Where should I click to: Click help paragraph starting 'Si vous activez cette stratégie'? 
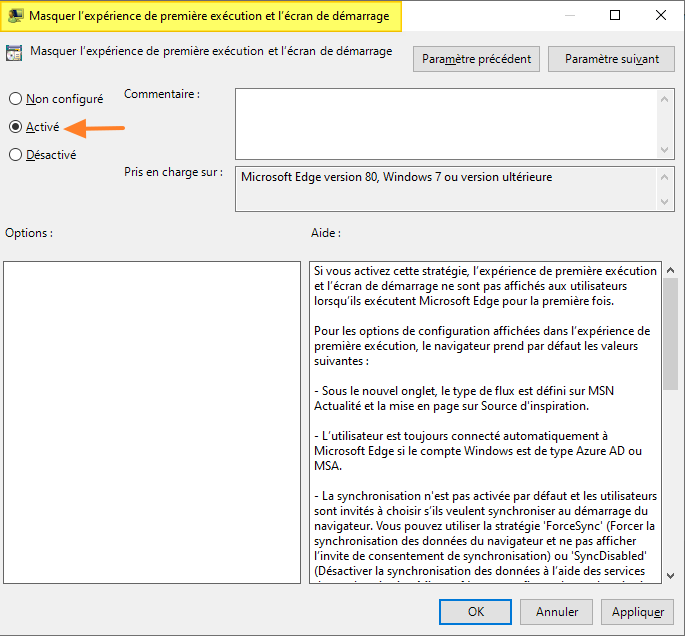click(485, 286)
